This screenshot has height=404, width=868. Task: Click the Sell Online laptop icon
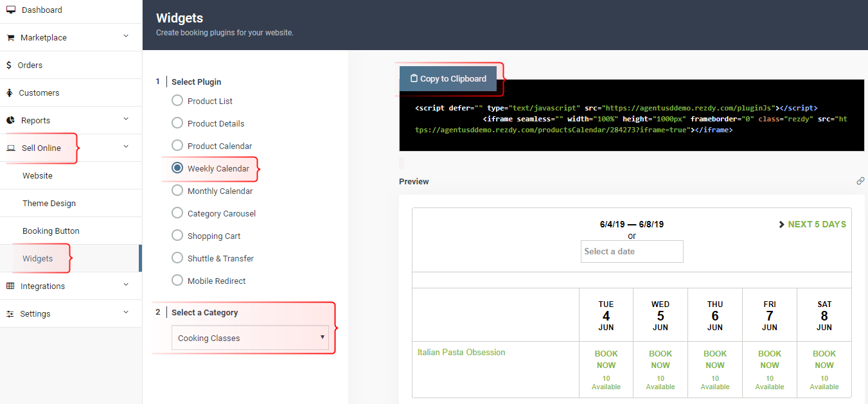click(x=11, y=148)
